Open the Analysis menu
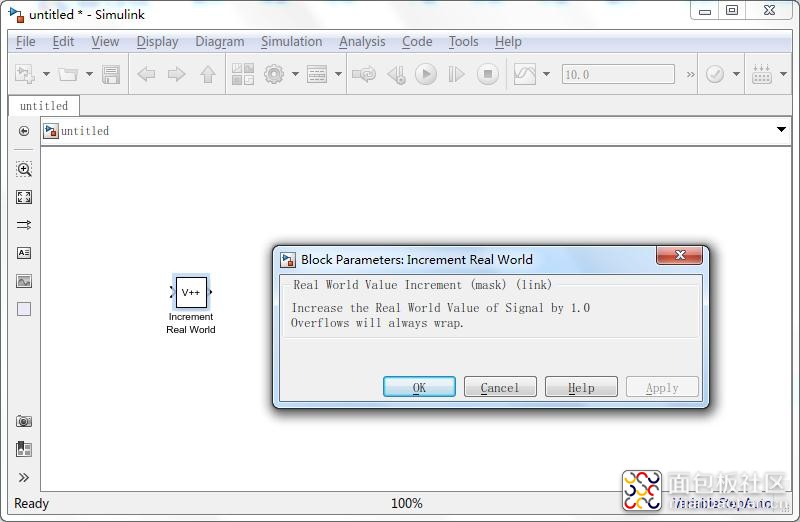Image resolution: width=800 pixels, height=522 pixels. click(362, 41)
